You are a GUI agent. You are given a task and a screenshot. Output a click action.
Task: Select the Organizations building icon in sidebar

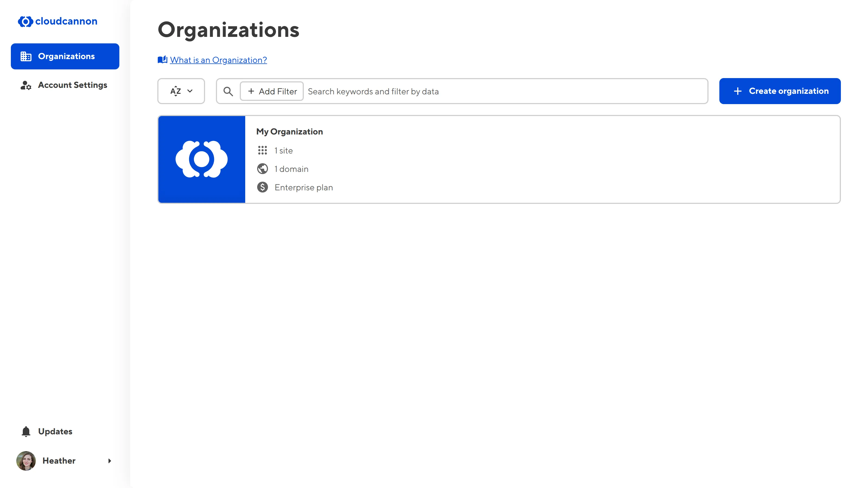click(25, 56)
